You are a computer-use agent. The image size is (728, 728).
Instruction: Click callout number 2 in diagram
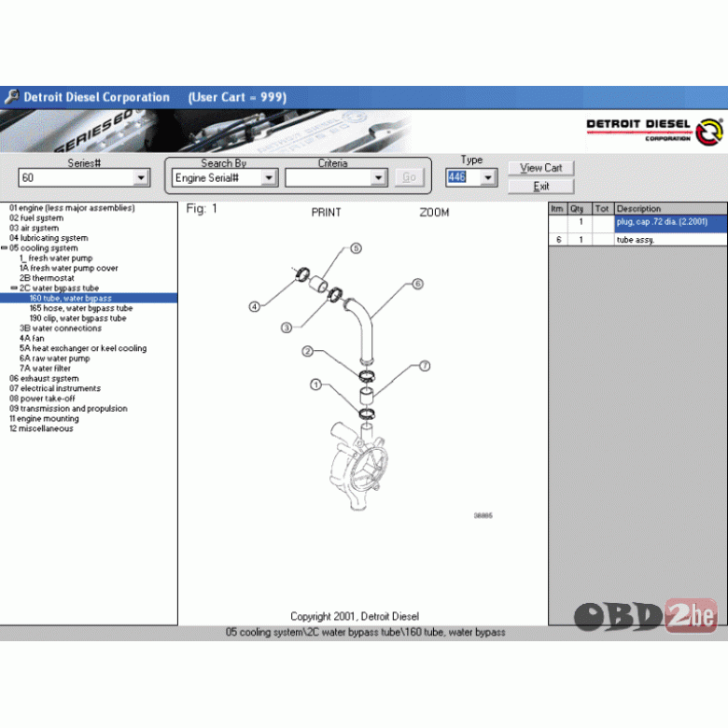pos(307,351)
